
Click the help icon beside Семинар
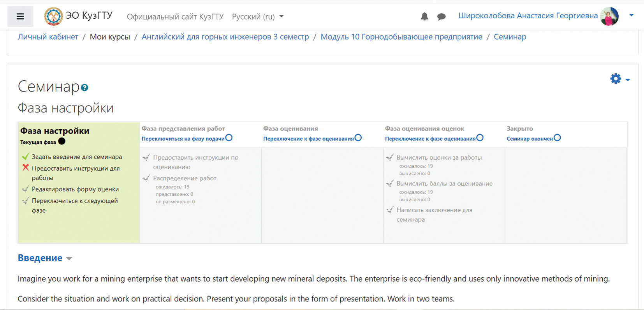(x=84, y=88)
